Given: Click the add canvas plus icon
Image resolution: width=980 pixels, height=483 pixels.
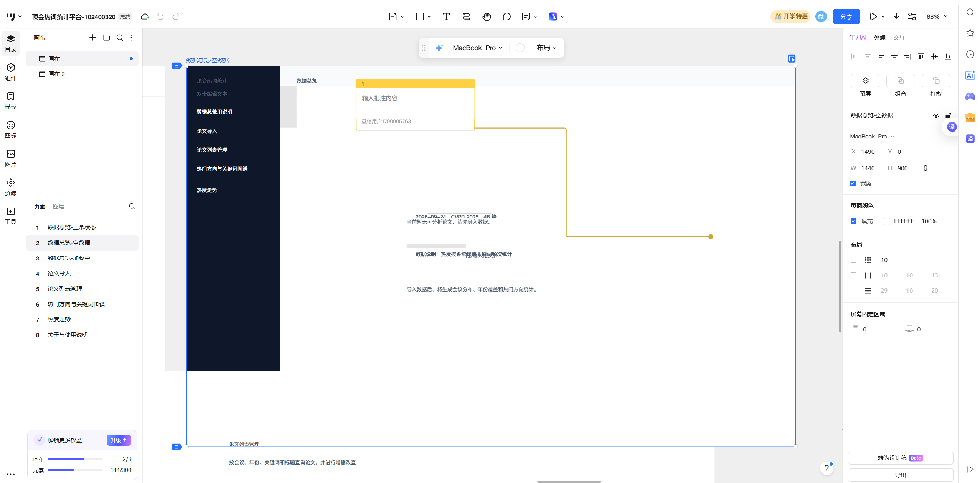Looking at the screenshot, I should pos(92,38).
